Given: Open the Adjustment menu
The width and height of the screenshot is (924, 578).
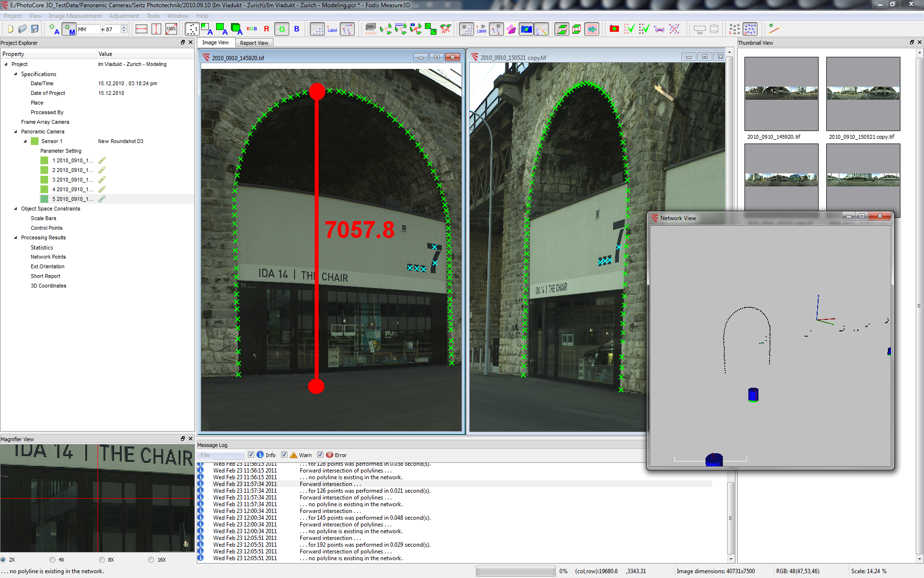Looking at the screenshot, I should (x=124, y=15).
